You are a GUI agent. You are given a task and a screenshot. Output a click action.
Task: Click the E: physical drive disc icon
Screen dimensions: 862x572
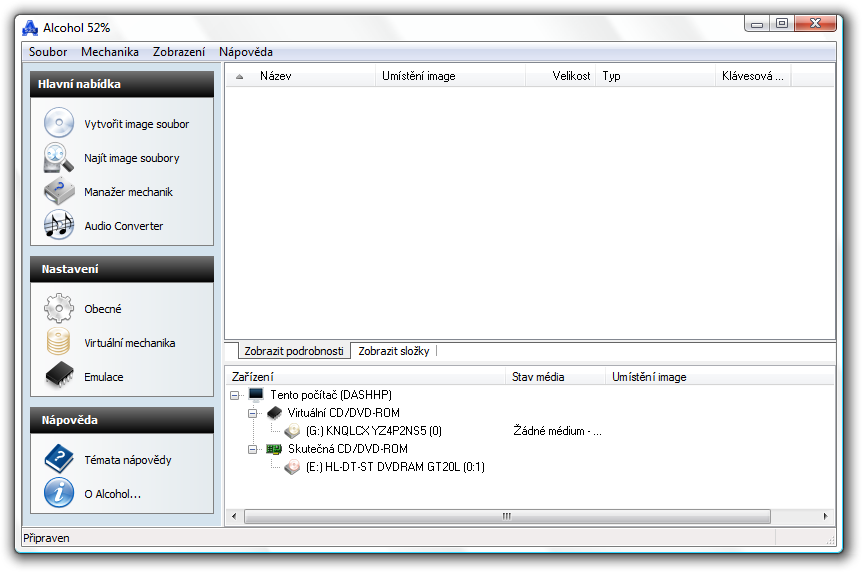click(292, 467)
